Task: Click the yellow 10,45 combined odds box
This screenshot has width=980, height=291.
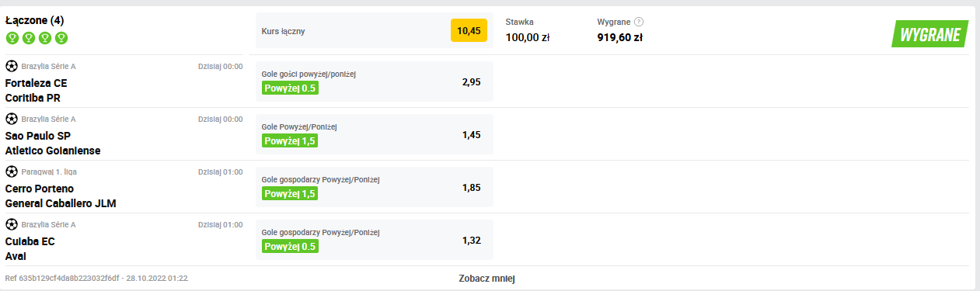Action: [x=469, y=31]
